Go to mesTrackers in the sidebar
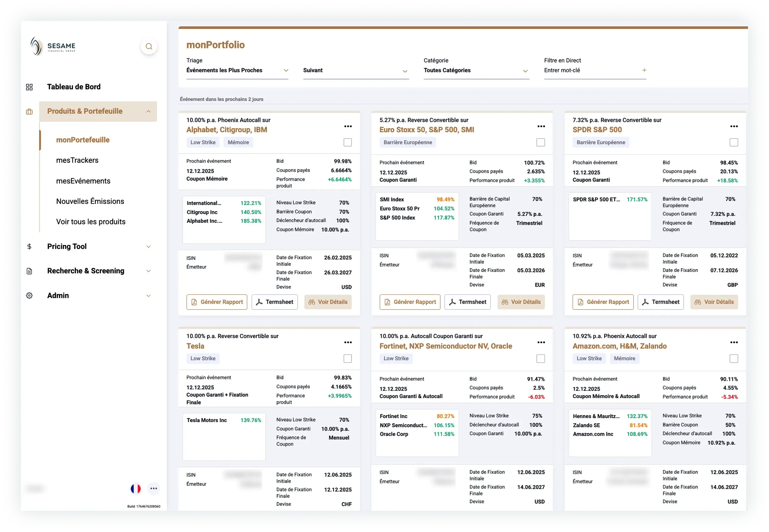The image size is (769, 532). [77, 160]
